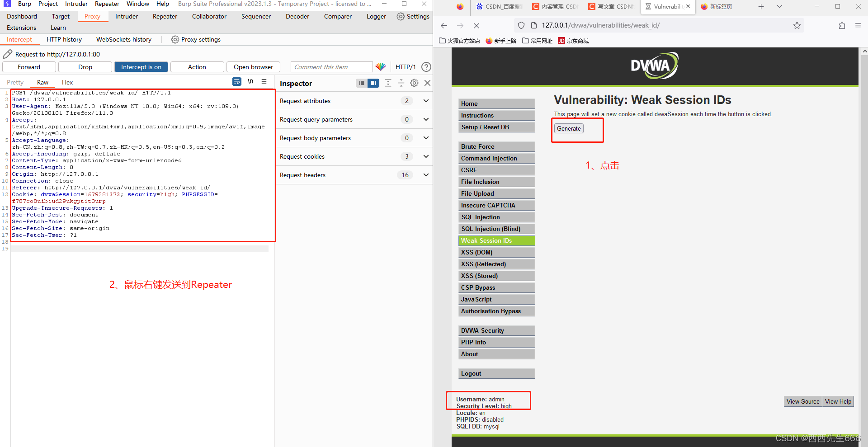Screen dimensions: 868x447
Task: Open Burp help question mark icon
Action: pyautogui.click(x=426, y=67)
